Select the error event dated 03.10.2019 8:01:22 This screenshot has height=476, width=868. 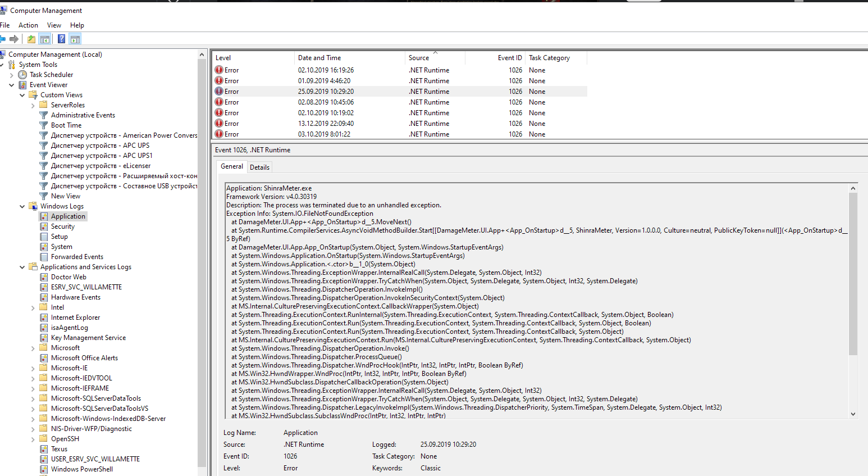click(400, 134)
